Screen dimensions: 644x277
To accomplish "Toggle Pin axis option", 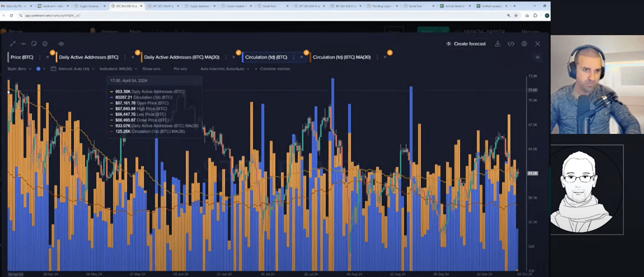I will [x=180, y=69].
